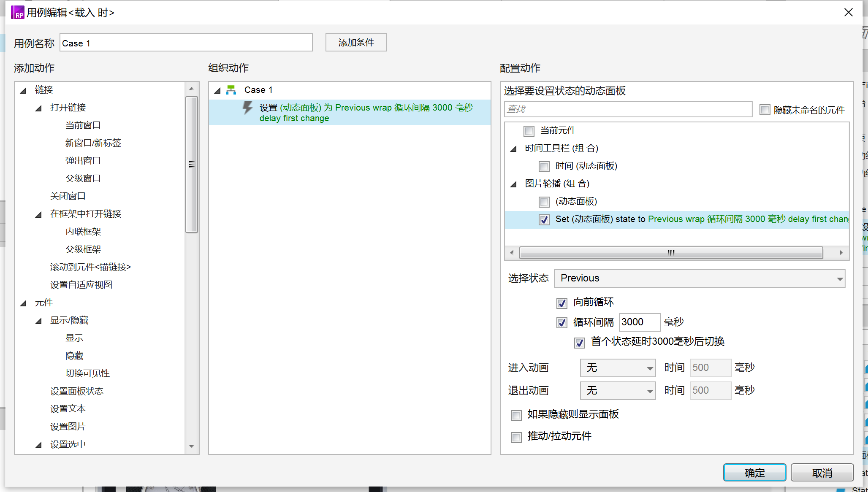Viewport: 868px width, 492px height.
Task: Click the horizontal scrollbar left arrow
Action: point(512,253)
